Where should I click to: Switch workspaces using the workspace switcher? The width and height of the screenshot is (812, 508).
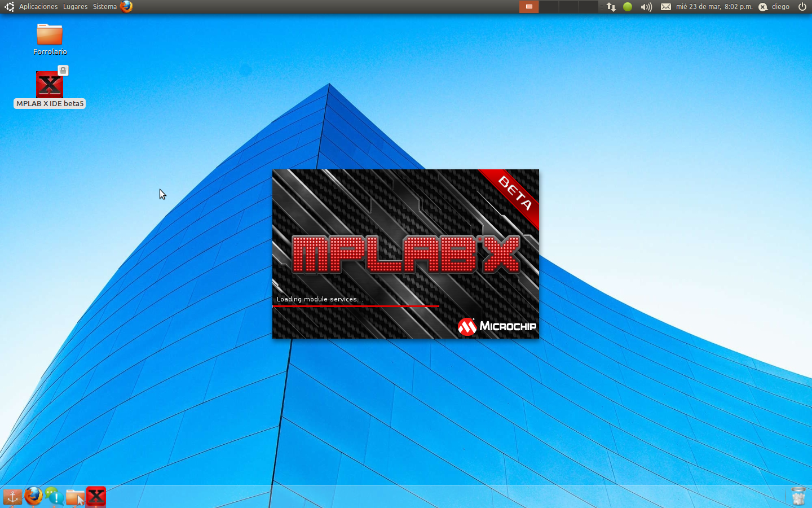pyautogui.click(x=529, y=7)
